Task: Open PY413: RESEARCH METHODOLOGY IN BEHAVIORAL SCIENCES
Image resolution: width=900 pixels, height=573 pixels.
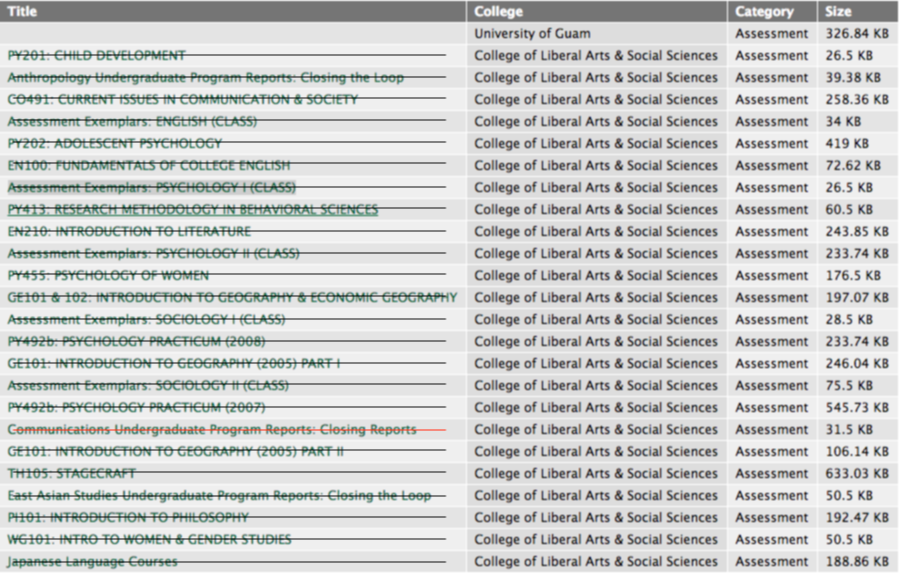Action: pyautogui.click(x=193, y=210)
